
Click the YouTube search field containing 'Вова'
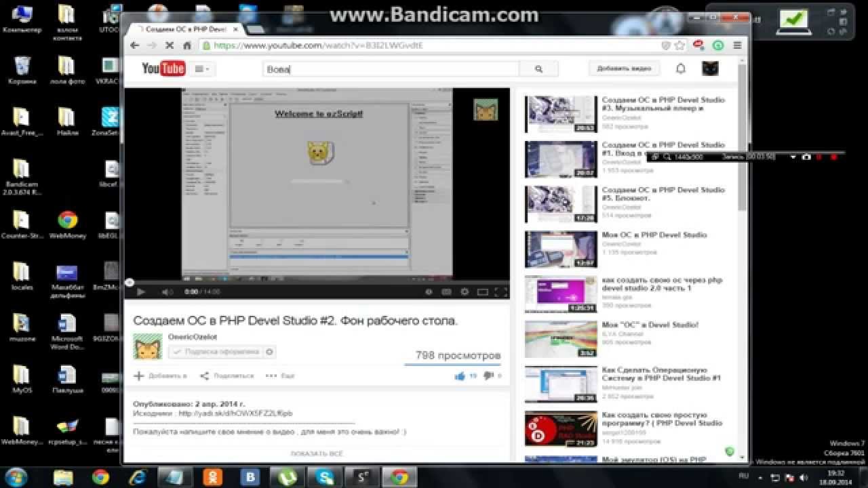coord(391,69)
